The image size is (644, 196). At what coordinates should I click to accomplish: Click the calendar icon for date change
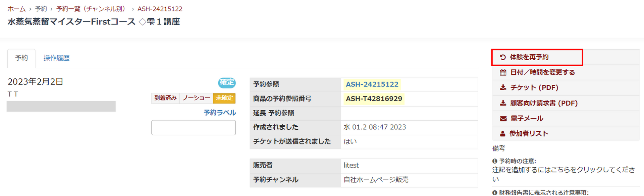(503, 73)
